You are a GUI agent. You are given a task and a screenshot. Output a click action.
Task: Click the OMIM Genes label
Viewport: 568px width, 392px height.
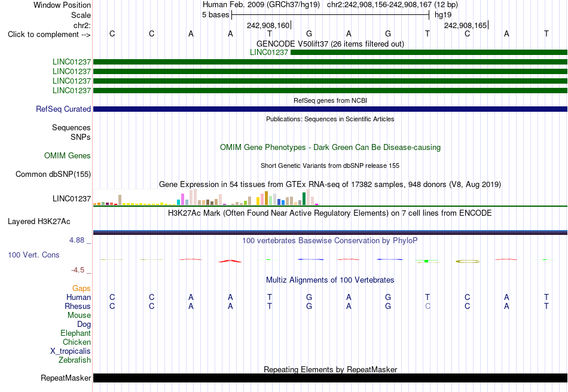coord(68,155)
